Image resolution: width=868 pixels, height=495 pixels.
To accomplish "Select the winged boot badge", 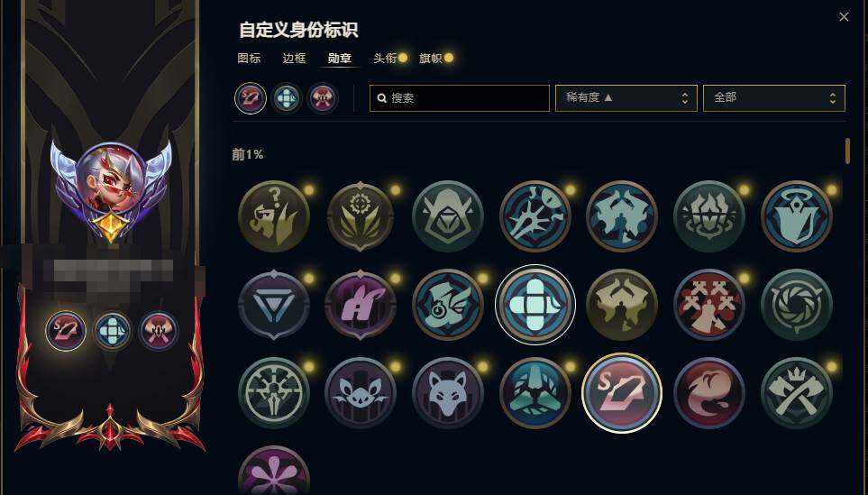I will (x=448, y=305).
